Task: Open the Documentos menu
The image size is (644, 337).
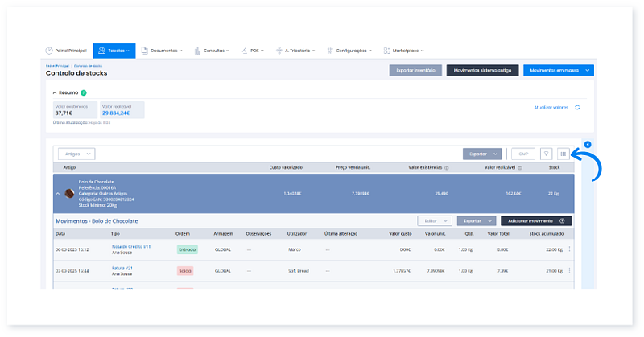Action: 166,50
